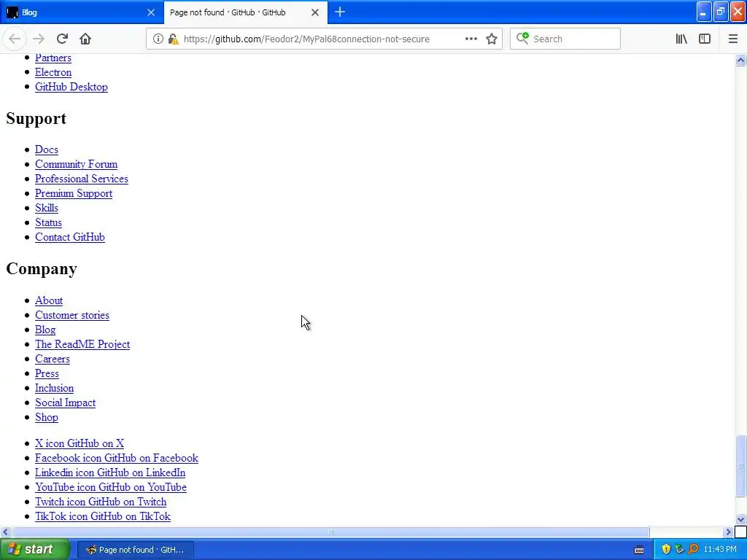747x560 pixels.
Task: Open Contact GitHub link
Action: coord(70,237)
